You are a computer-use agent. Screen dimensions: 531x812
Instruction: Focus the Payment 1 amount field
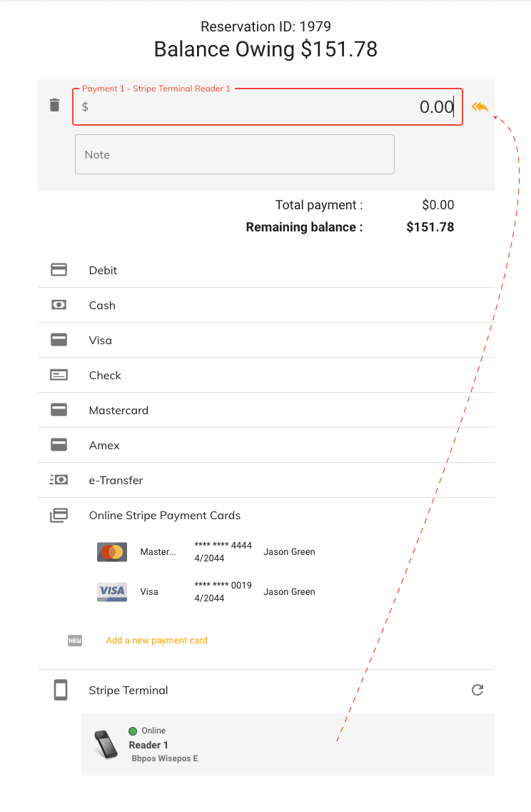pos(267,106)
